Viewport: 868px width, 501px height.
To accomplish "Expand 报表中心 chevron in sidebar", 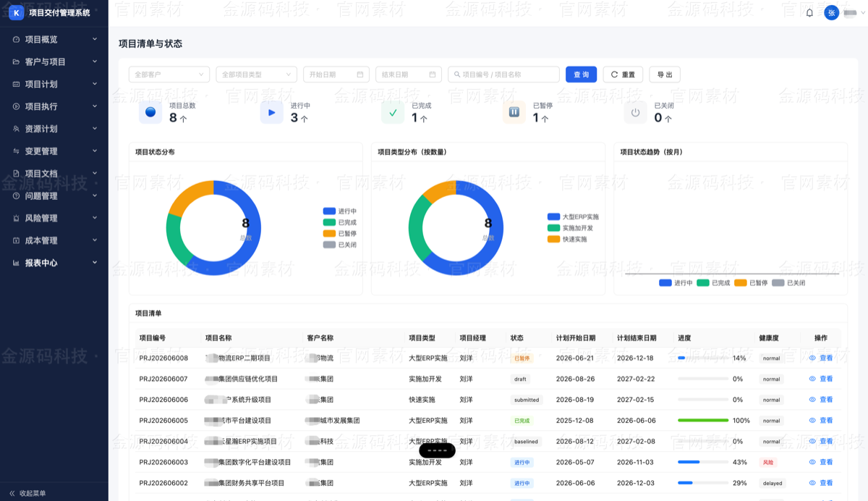I will pos(95,263).
